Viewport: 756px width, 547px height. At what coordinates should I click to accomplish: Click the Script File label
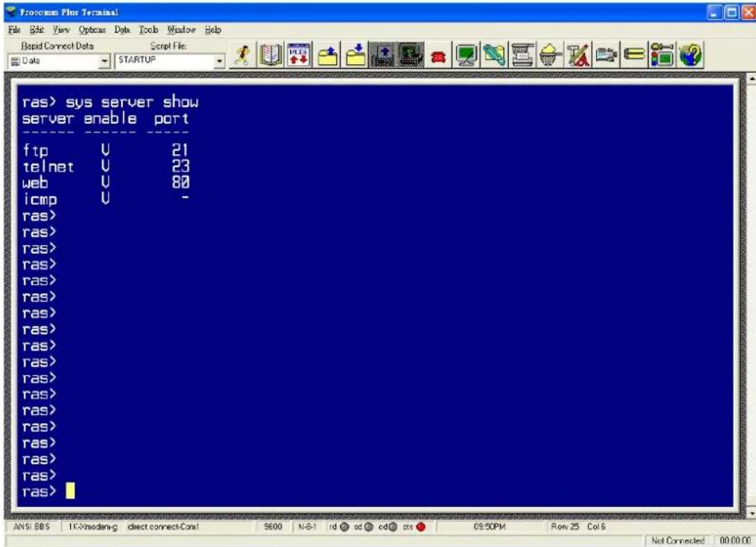point(169,47)
